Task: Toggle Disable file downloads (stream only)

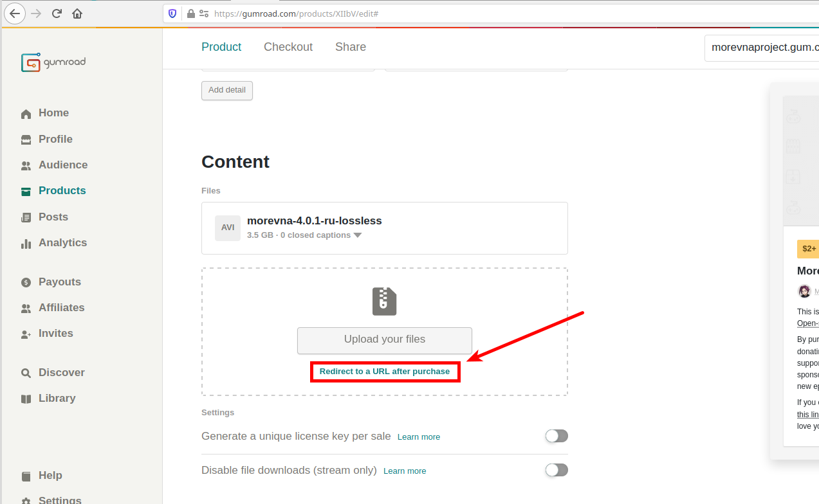Action: (557, 470)
